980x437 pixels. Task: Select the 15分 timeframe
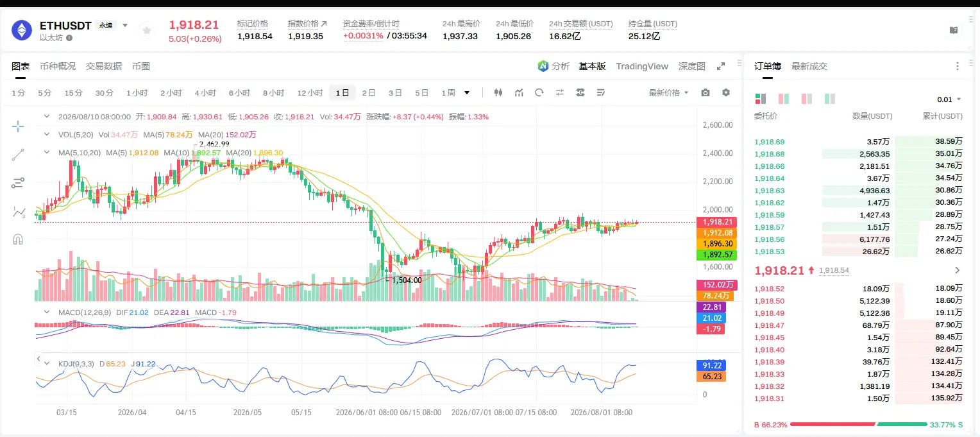pyautogui.click(x=74, y=92)
